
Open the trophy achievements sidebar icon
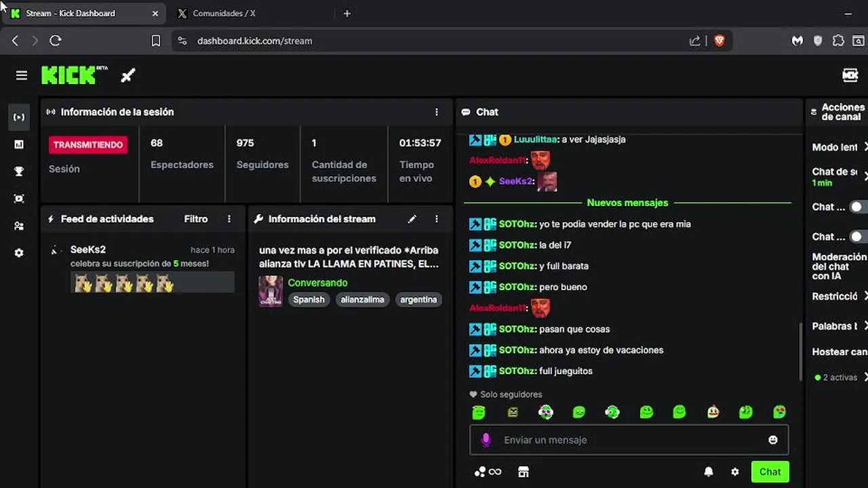coord(19,171)
